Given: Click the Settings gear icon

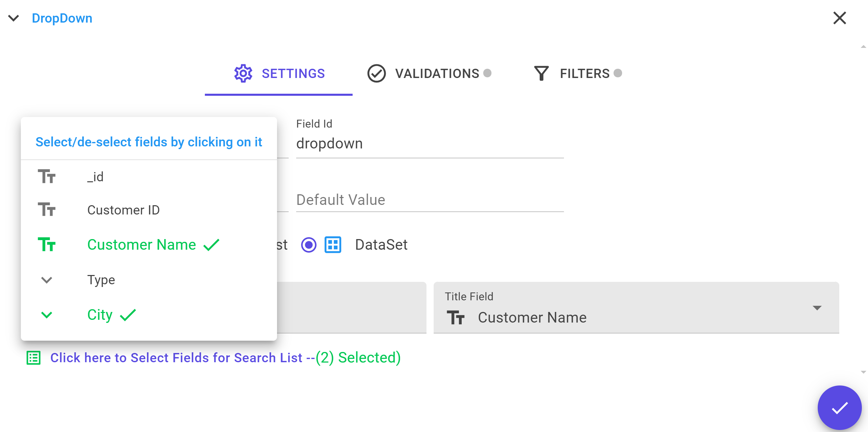Looking at the screenshot, I should click(x=243, y=73).
